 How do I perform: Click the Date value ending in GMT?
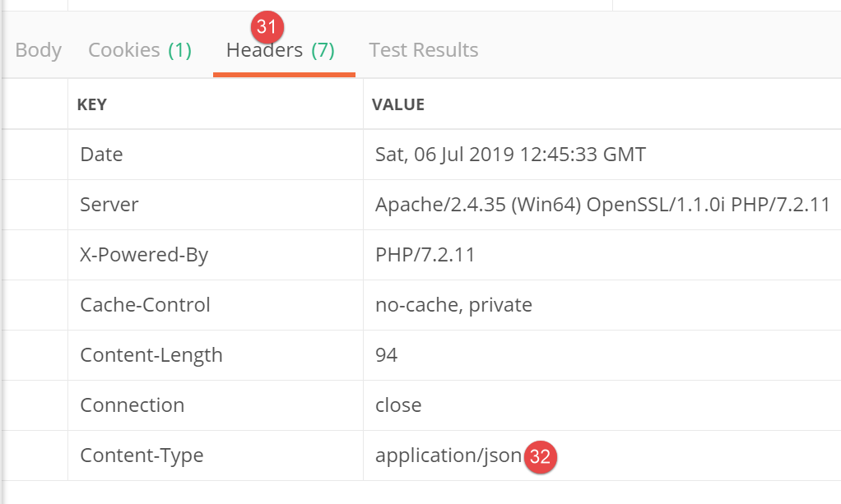510,155
